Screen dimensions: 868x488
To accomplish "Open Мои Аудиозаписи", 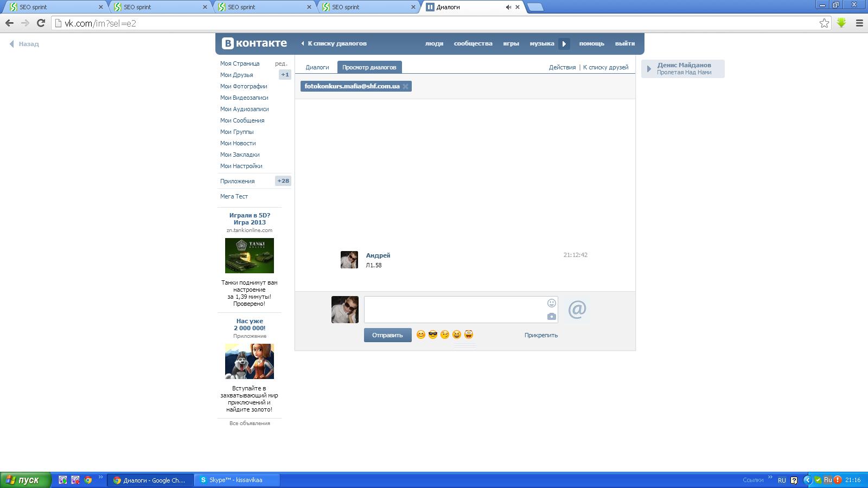I will 245,109.
